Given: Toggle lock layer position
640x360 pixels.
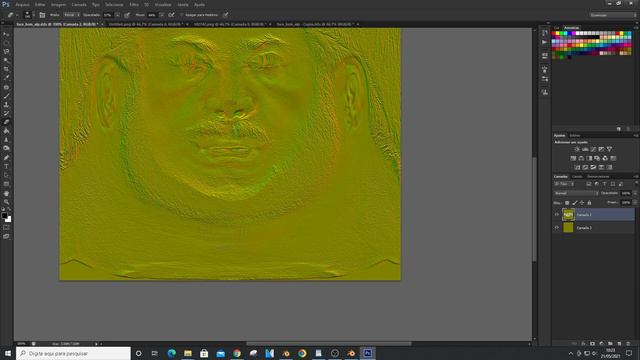Looking at the screenshot, I should pos(582,203).
